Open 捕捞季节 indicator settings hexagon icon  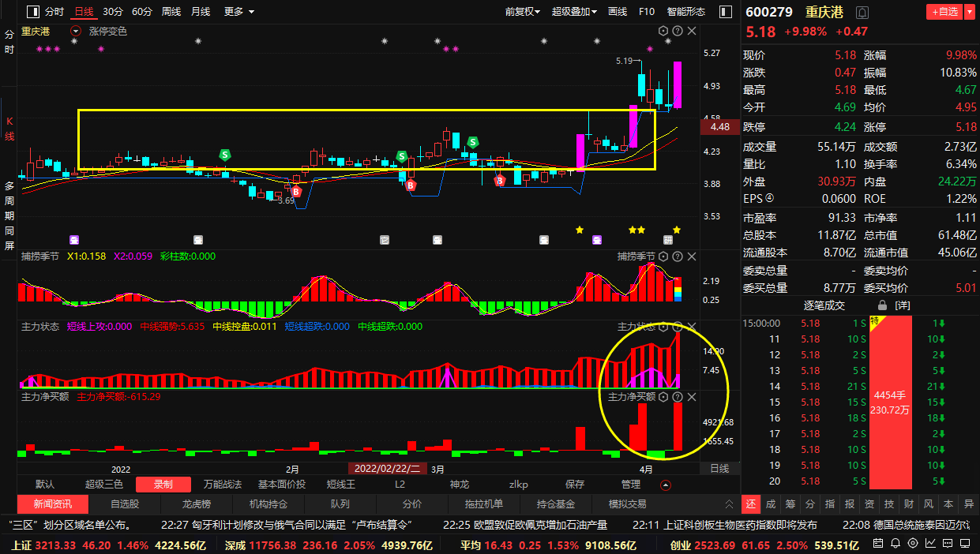tap(663, 256)
